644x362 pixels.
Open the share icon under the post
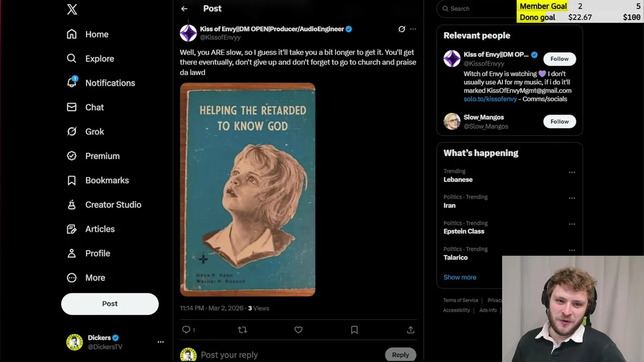pos(411,330)
